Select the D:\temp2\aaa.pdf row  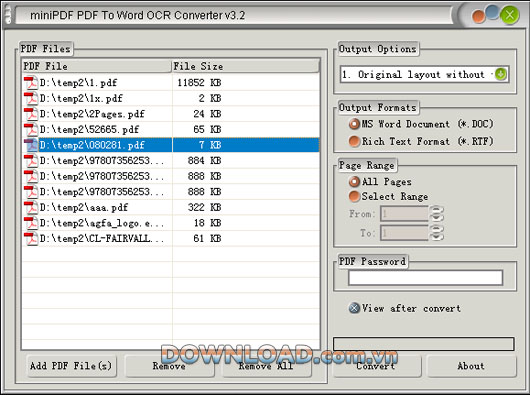(x=171, y=207)
